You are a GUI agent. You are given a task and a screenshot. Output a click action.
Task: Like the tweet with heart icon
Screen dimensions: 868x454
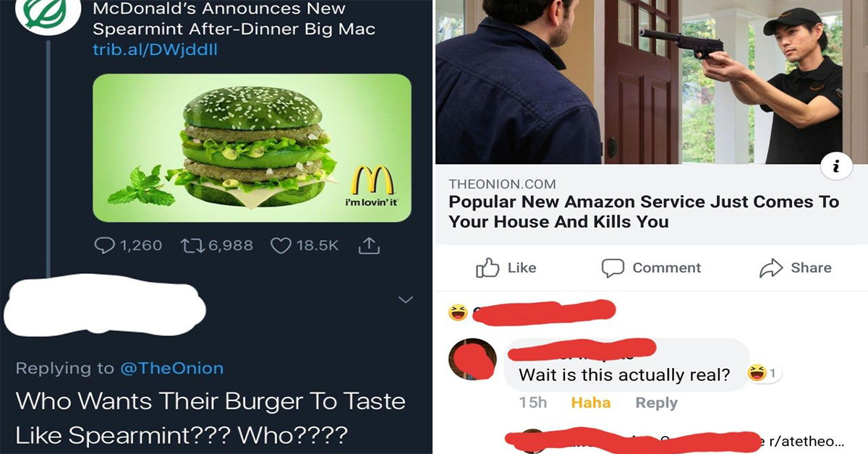pyautogui.click(x=280, y=246)
